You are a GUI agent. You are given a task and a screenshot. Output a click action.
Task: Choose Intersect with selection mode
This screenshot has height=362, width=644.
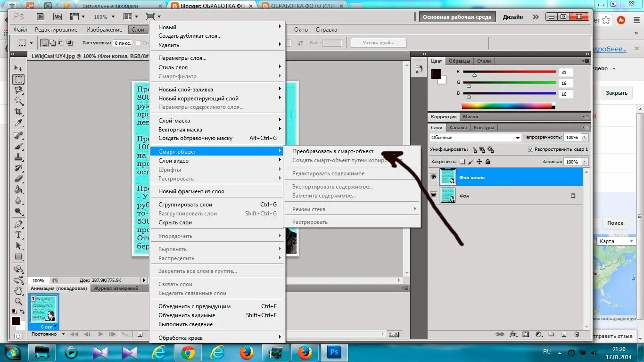[70, 43]
